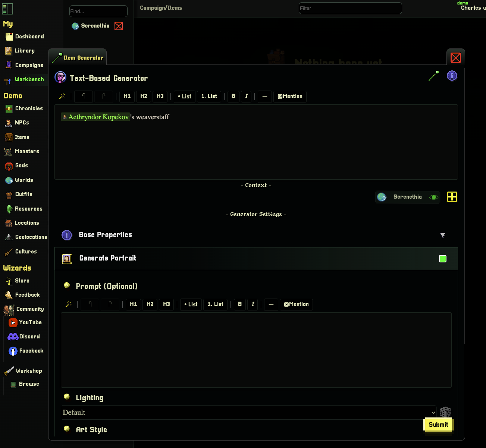Select the NPCs icon in the sidebar
Screen dimensions: 486x448
[x=9, y=123]
